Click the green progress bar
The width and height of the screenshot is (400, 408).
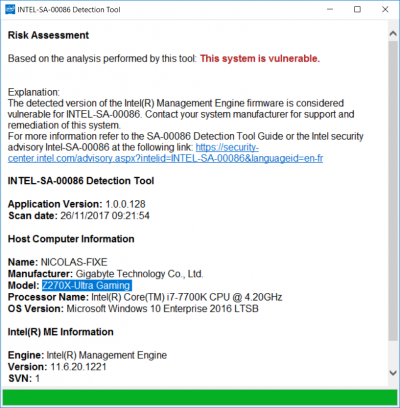coord(199,397)
